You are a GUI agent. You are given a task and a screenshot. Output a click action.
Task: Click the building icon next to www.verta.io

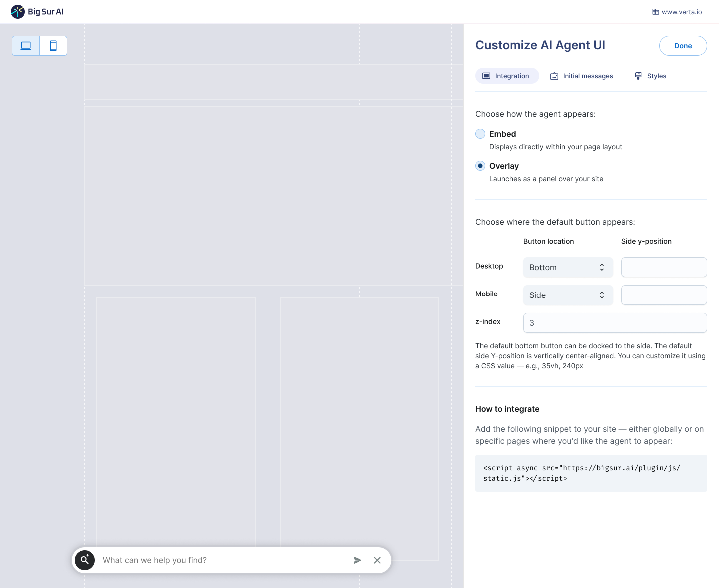[x=655, y=12]
